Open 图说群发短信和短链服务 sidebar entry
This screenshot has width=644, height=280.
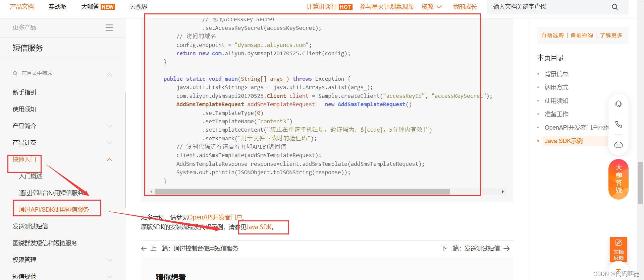coord(45,243)
